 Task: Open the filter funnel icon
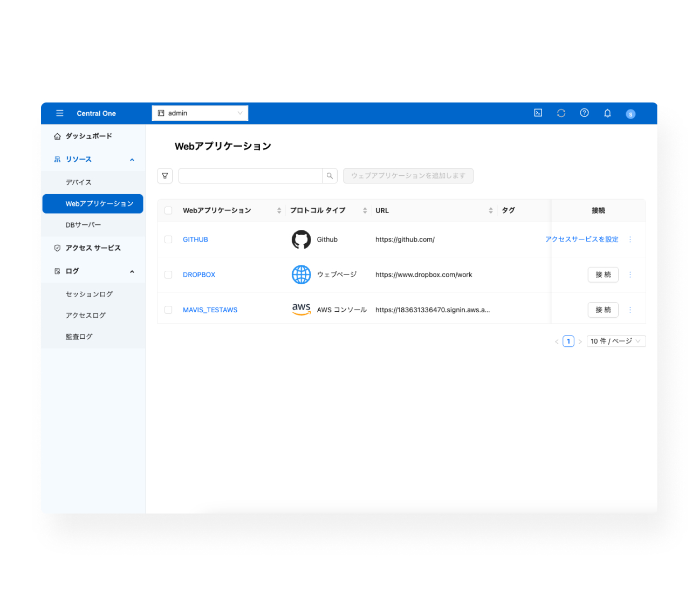[165, 176]
